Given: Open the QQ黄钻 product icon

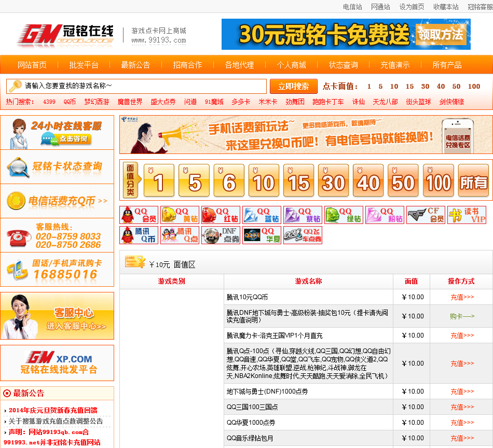Looking at the screenshot, I should 180,215.
